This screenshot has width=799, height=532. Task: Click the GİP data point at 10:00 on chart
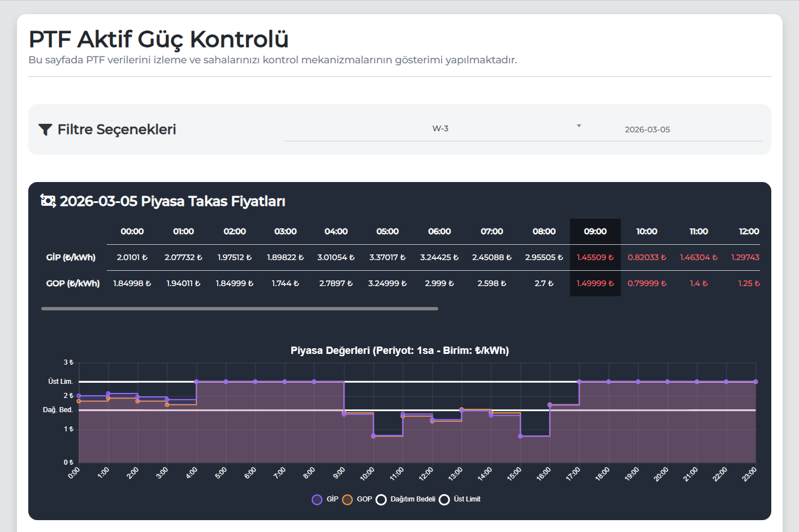373,436
